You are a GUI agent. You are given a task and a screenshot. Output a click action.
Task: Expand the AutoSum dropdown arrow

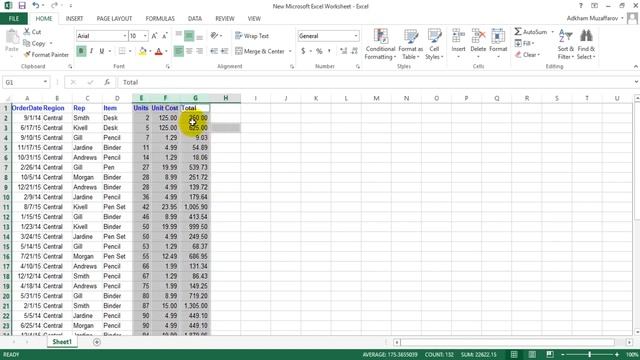552,32
